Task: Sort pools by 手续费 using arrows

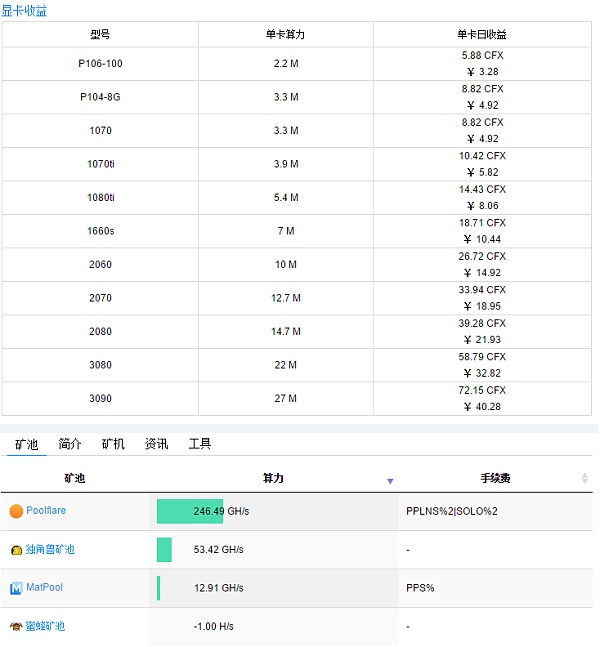Action: click(585, 479)
